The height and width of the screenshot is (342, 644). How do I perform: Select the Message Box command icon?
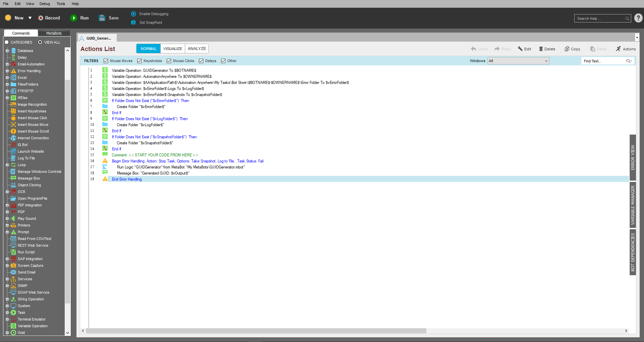pos(13,178)
